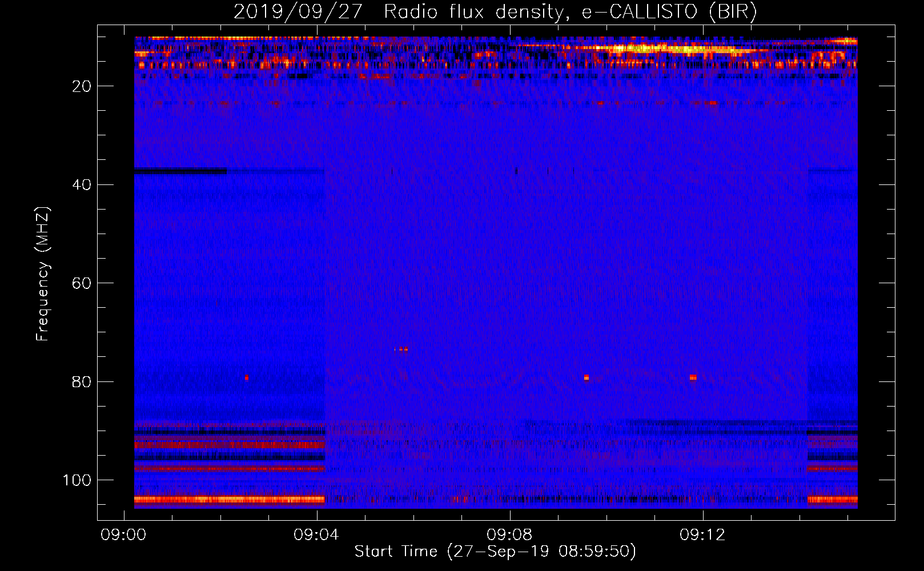Click the time tick label "09:12"
The width and height of the screenshot is (924, 571).
coord(702,535)
